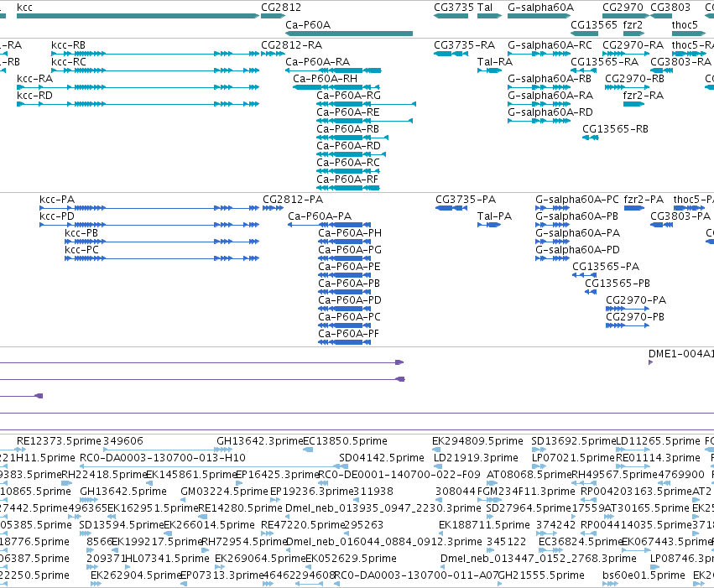This screenshot has height=588, width=714.
Task: Select G-salpha60A-RB transcript
Action: [x=539, y=87]
